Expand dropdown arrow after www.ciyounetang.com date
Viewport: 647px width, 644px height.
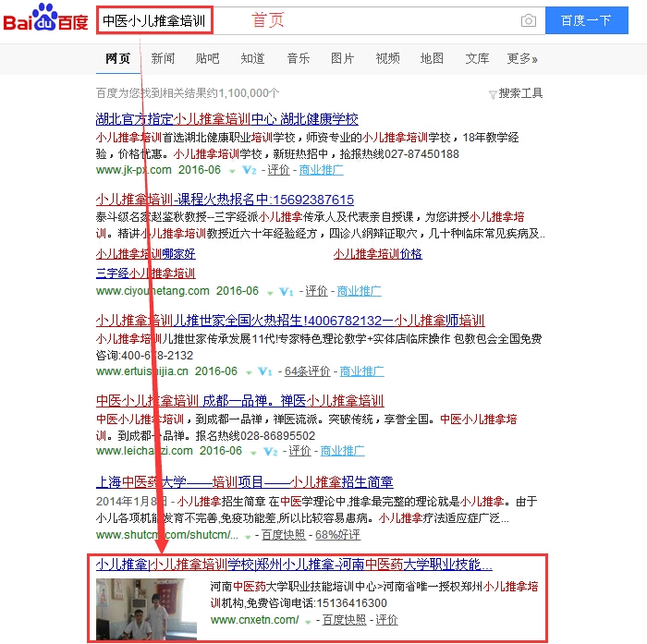pos(270,293)
